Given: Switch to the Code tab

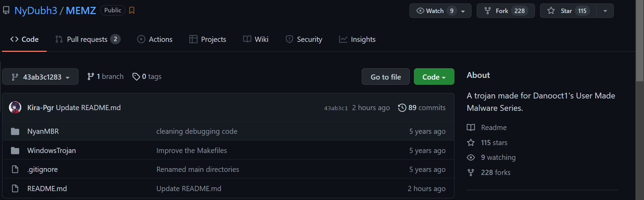Looking at the screenshot, I should pyautogui.click(x=24, y=39).
